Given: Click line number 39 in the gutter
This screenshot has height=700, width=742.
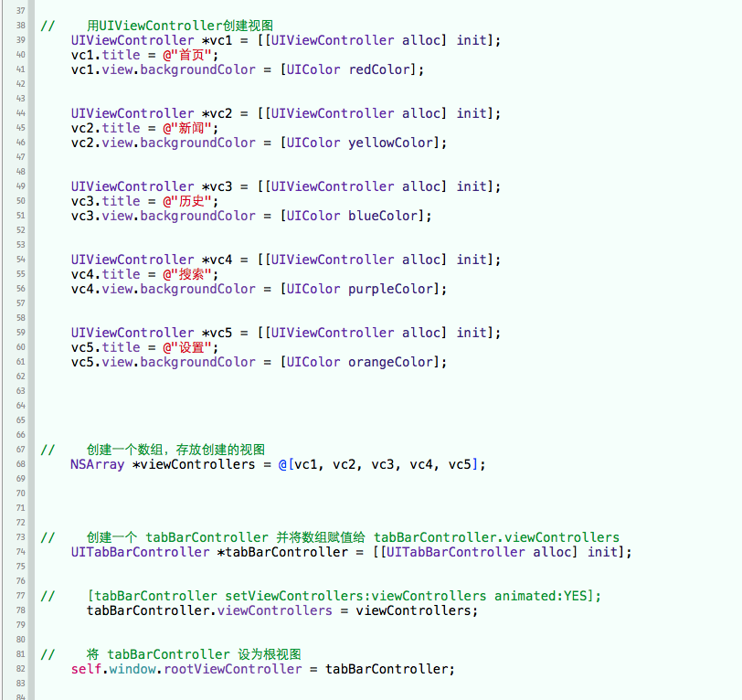Looking at the screenshot, I should 21,40.
